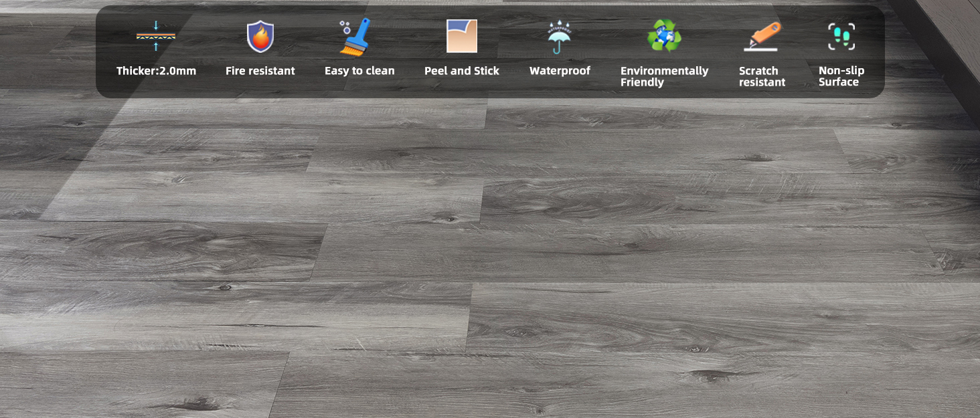Click the fire shield icon

tap(260, 36)
